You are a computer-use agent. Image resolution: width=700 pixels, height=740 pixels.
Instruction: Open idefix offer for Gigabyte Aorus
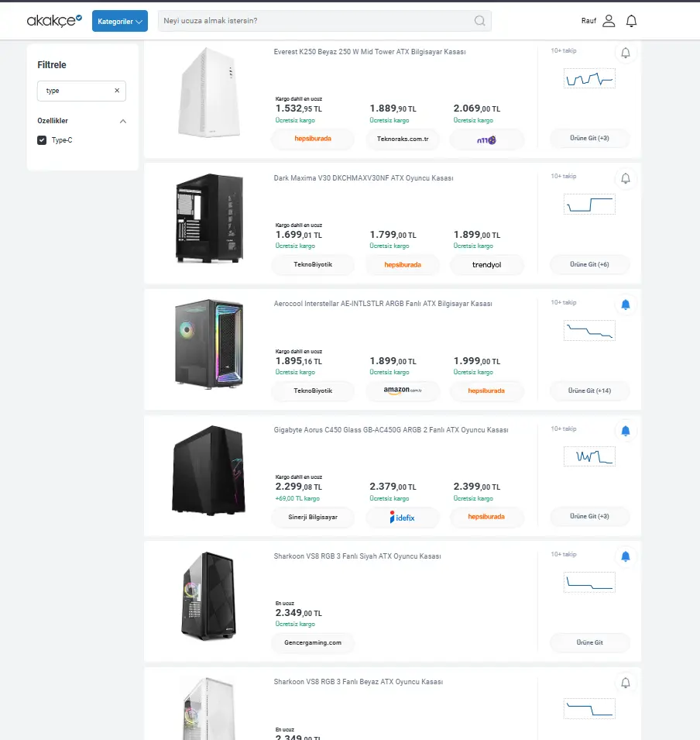tap(403, 518)
